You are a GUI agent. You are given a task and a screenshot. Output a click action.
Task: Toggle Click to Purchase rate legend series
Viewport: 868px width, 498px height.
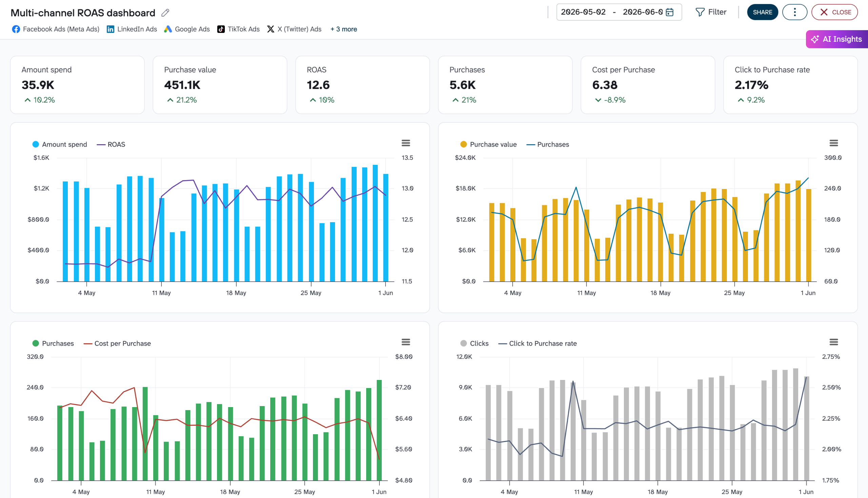(538, 344)
